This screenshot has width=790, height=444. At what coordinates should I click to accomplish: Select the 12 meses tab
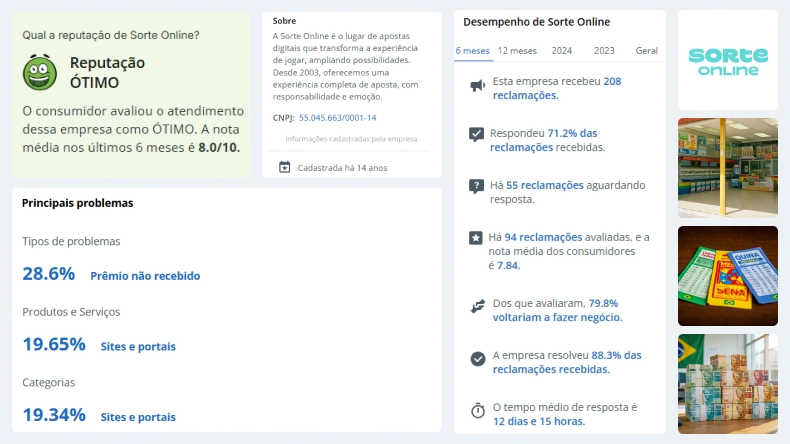[x=517, y=50]
